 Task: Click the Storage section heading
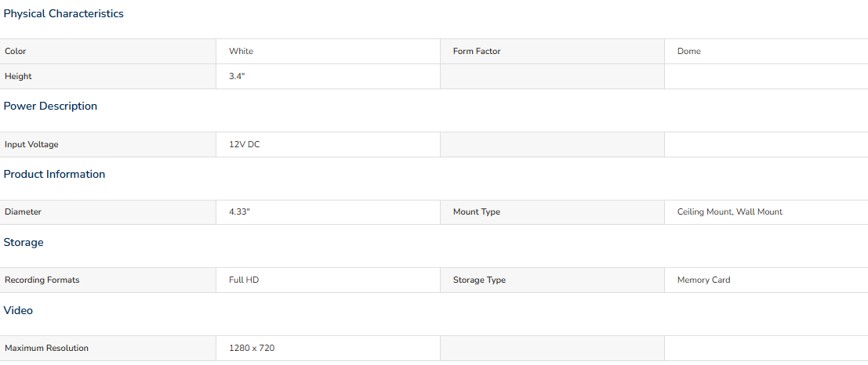coord(24,242)
